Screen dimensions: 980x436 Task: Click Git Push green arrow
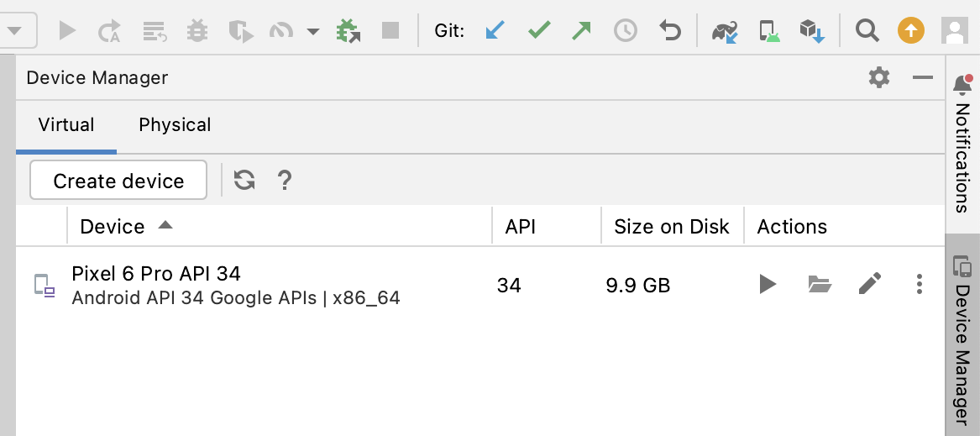[582, 31]
